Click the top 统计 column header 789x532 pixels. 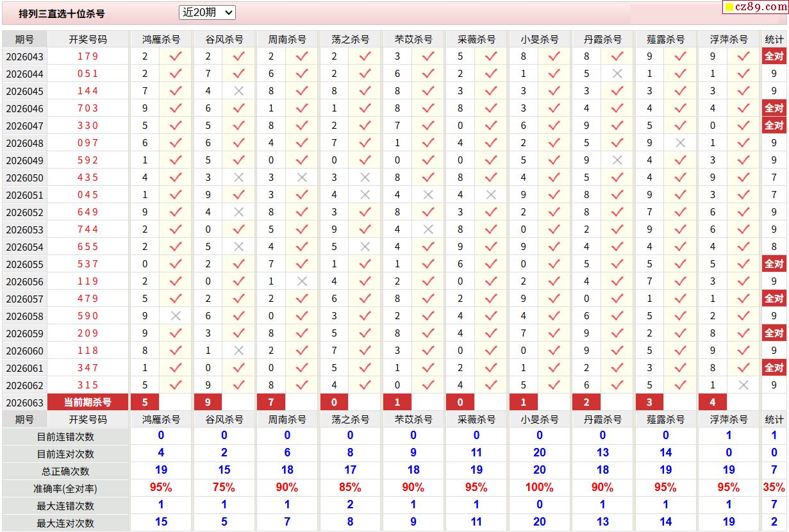click(774, 39)
